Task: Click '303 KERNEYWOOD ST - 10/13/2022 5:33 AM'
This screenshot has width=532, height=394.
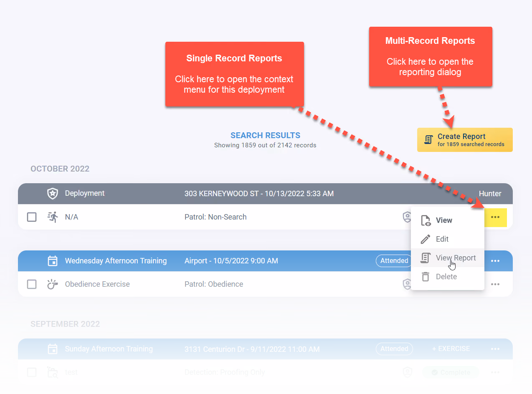Action: point(259,194)
